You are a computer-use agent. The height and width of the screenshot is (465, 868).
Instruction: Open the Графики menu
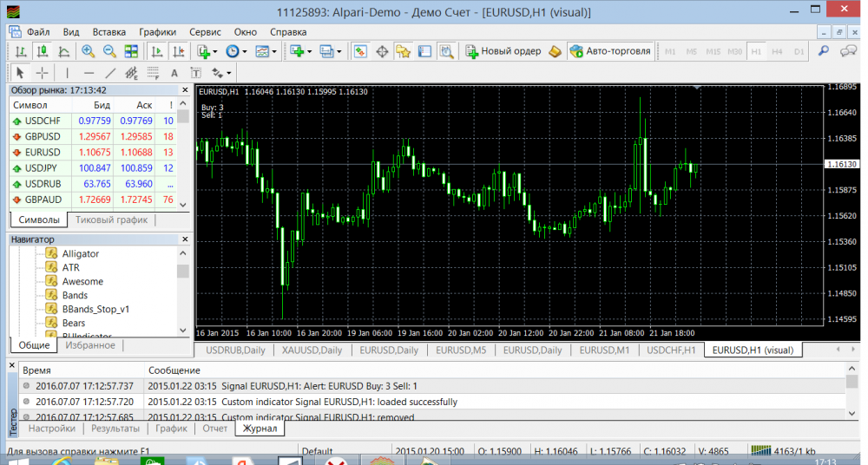[157, 31]
